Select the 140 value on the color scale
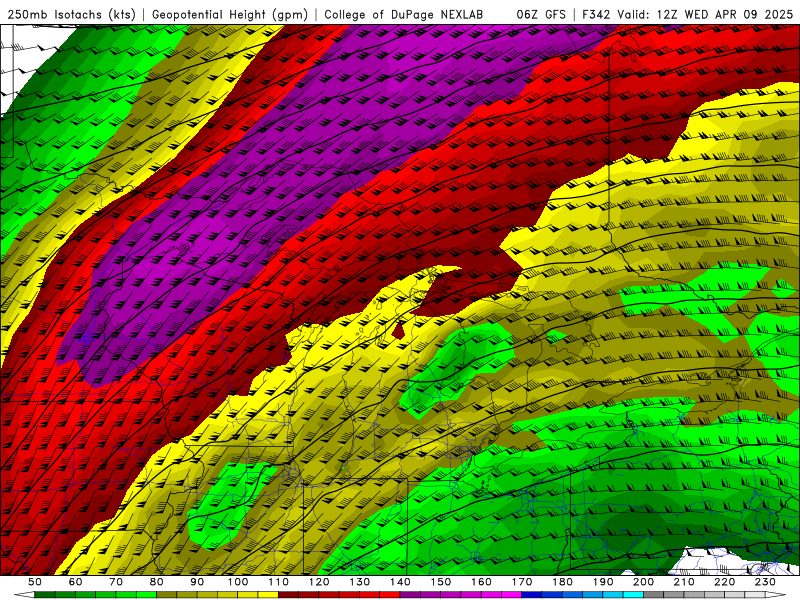 pos(400,582)
